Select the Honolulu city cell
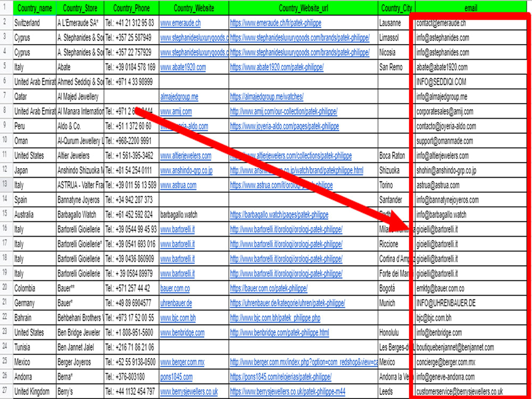 coord(397,332)
